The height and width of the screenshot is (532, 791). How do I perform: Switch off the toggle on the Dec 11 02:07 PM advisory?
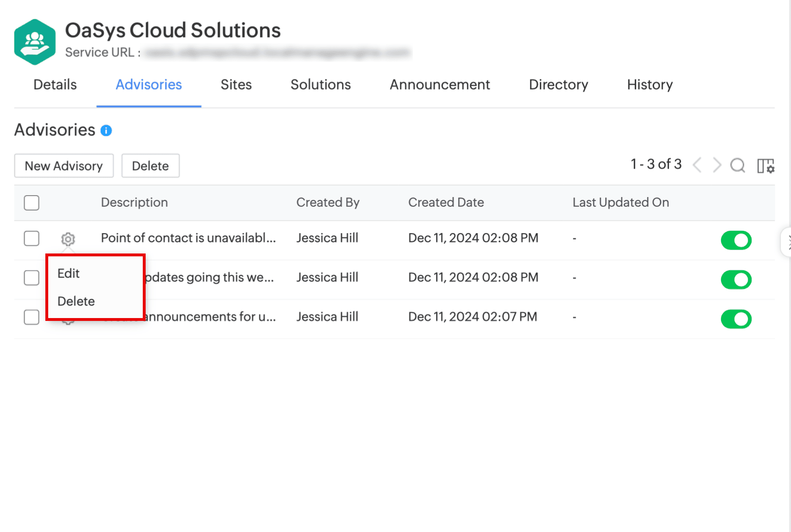736,319
